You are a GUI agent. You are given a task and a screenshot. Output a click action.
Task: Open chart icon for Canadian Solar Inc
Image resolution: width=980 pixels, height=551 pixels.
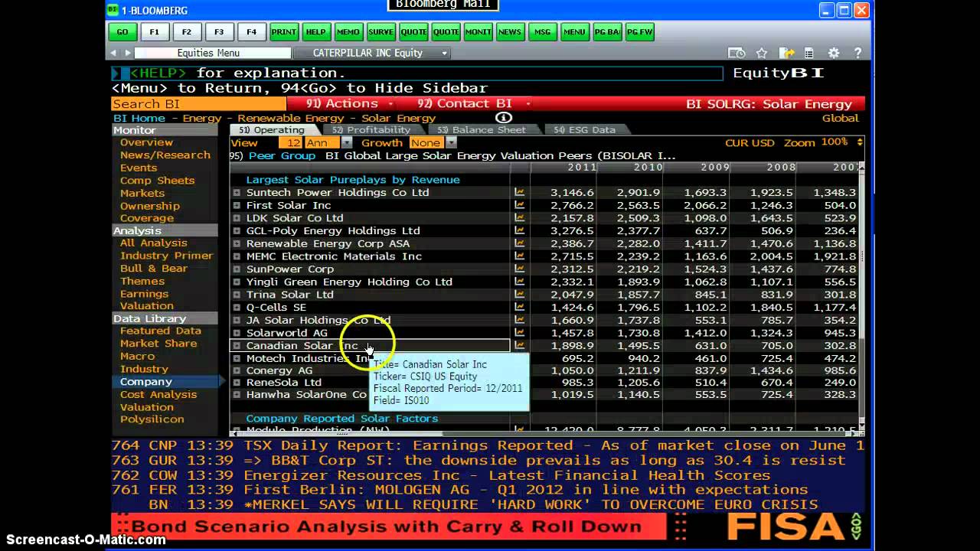(x=519, y=345)
